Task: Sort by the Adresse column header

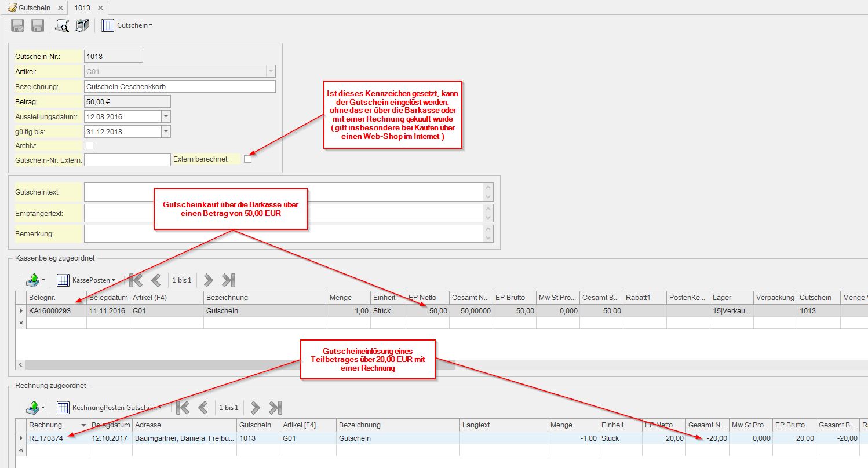Action: (x=184, y=425)
